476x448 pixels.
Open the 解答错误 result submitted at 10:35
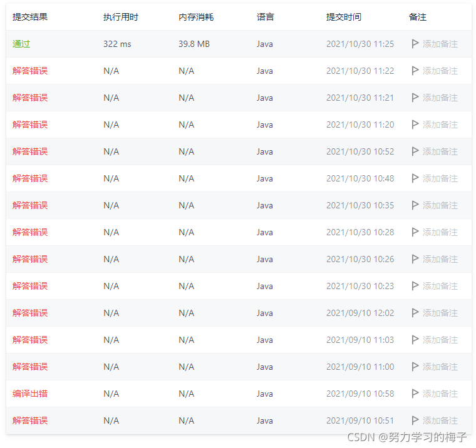click(30, 205)
